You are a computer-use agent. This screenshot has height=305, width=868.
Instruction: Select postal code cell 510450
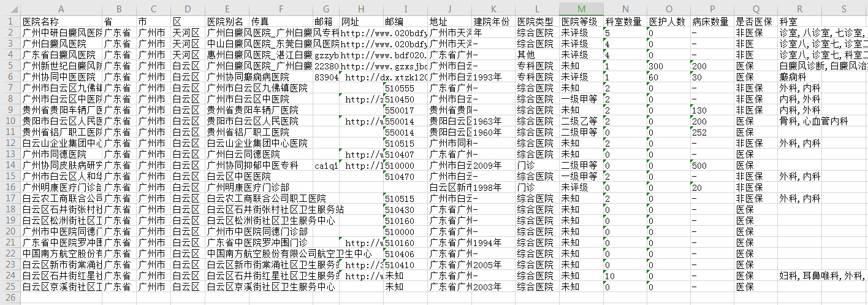(405, 99)
